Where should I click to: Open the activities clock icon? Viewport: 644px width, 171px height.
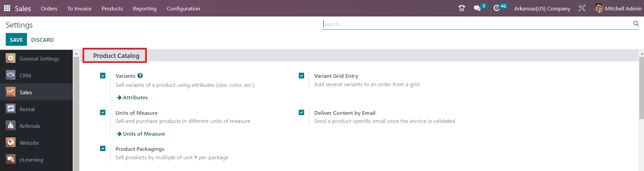coord(496,8)
